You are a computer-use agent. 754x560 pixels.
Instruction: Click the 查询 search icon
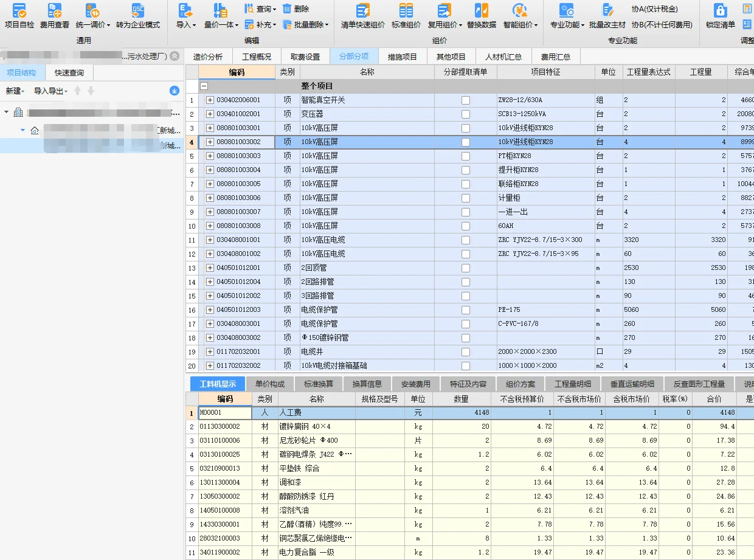click(x=249, y=9)
